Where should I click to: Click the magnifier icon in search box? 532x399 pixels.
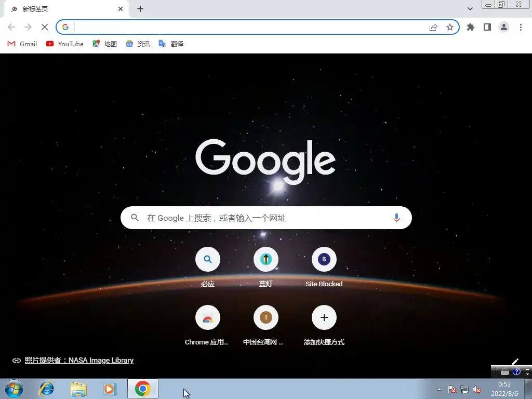point(135,218)
